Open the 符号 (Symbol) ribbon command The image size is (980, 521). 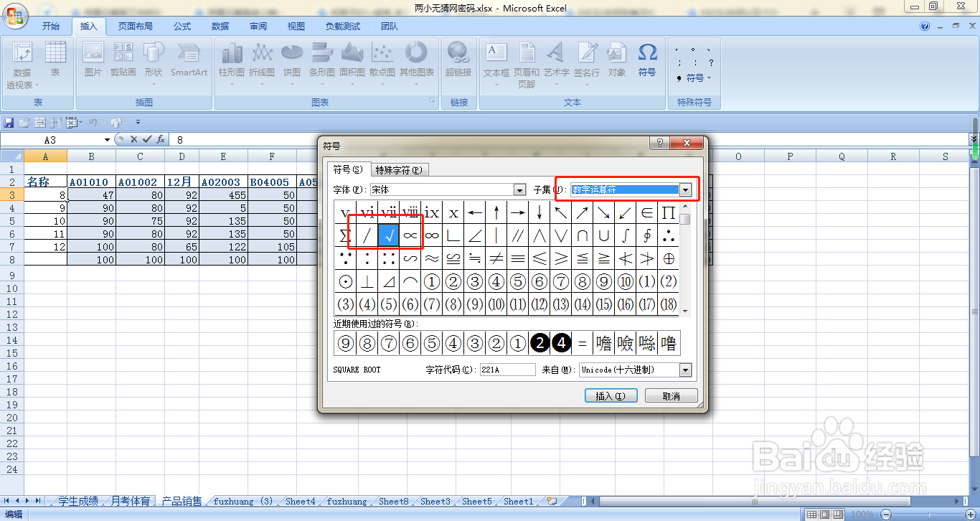tap(647, 60)
